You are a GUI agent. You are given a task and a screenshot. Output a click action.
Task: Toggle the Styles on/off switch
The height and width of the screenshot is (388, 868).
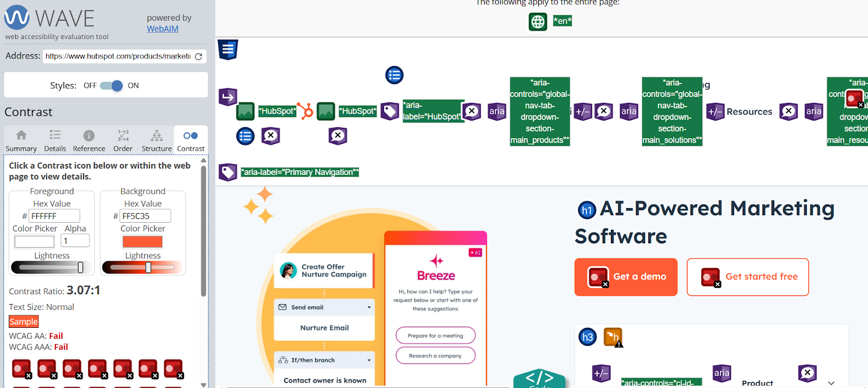tap(111, 86)
